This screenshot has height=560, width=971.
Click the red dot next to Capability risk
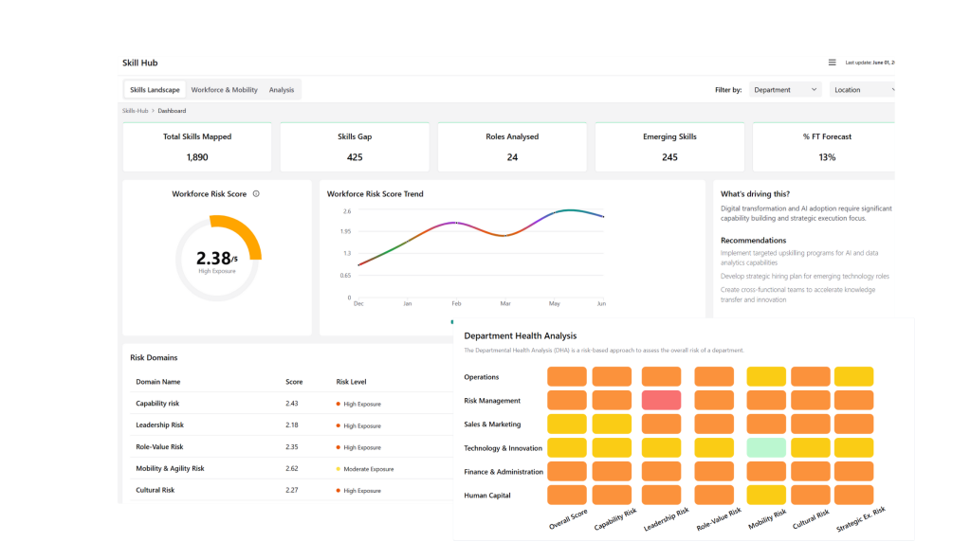[x=339, y=405]
